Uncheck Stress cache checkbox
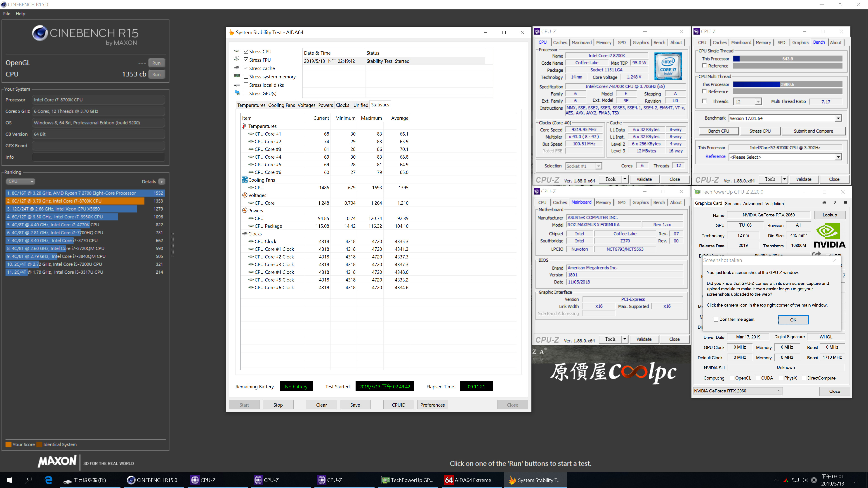Image resolution: width=868 pixels, height=488 pixels. coord(246,68)
